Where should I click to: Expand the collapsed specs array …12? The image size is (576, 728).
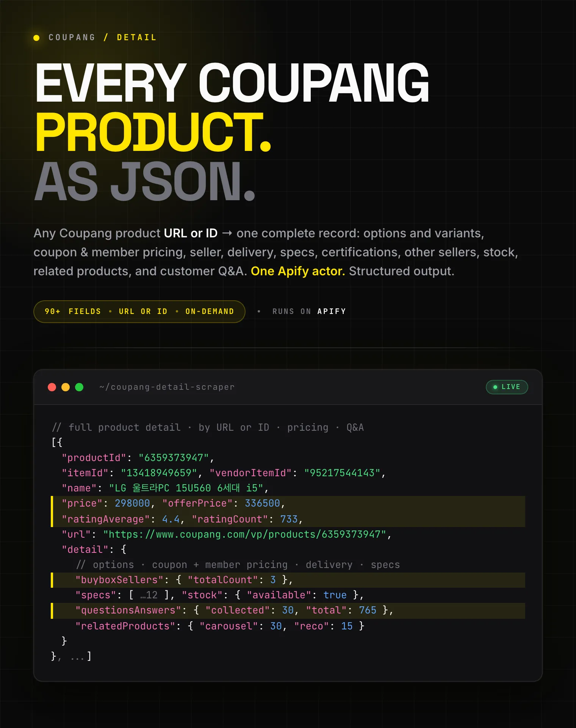click(x=149, y=595)
